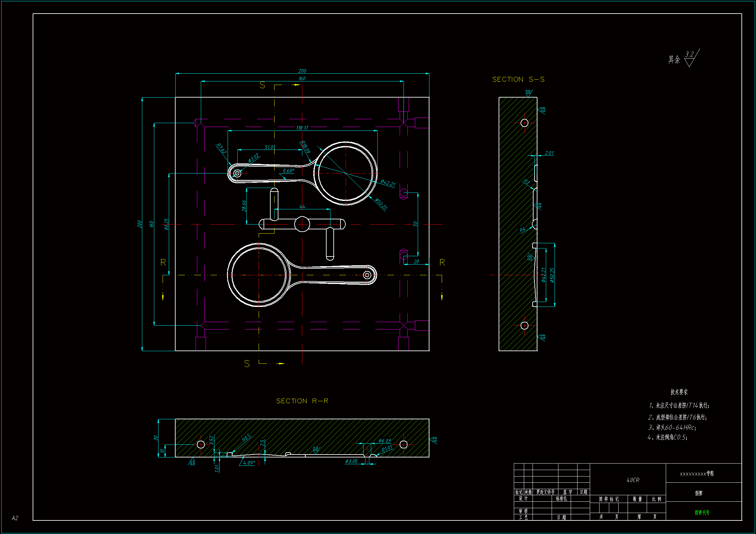Click the 技术要求 heading text

click(x=679, y=392)
